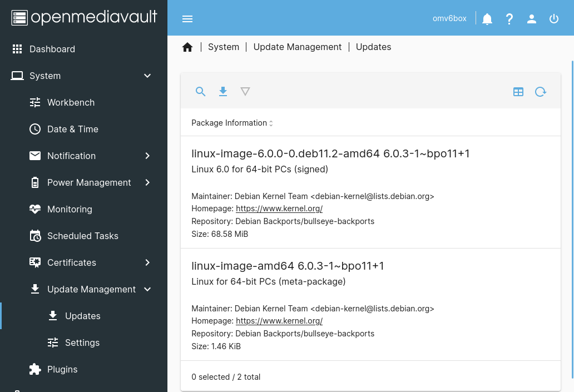Toggle the hamburger navigation menu
The height and width of the screenshot is (392, 574).
(x=187, y=19)
